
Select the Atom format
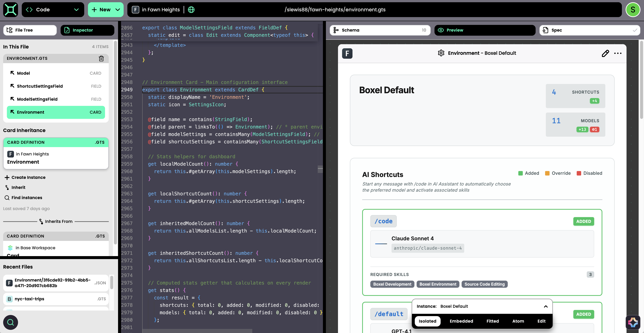click(x=518, y=321)
